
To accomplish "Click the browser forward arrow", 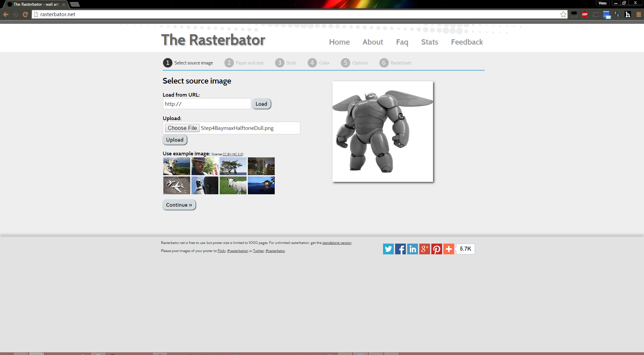I will pyautogui.click(x=15, y=14).
